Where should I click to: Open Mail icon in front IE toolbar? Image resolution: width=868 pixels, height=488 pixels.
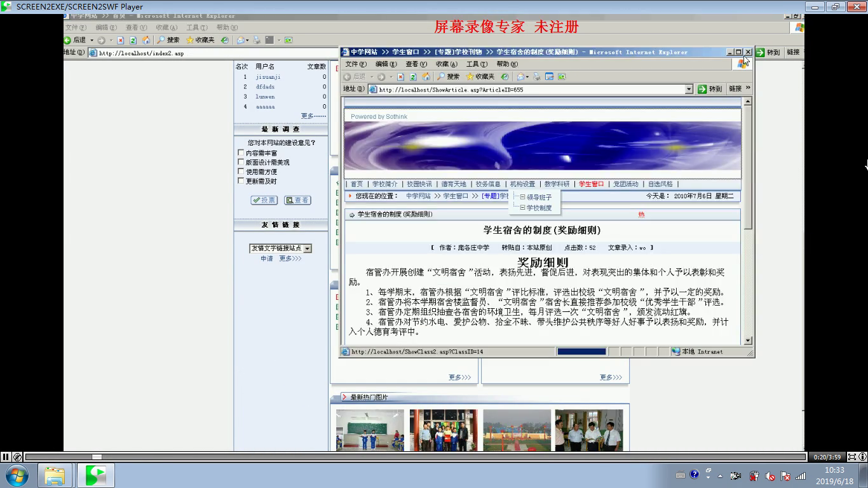pos(520,77)
